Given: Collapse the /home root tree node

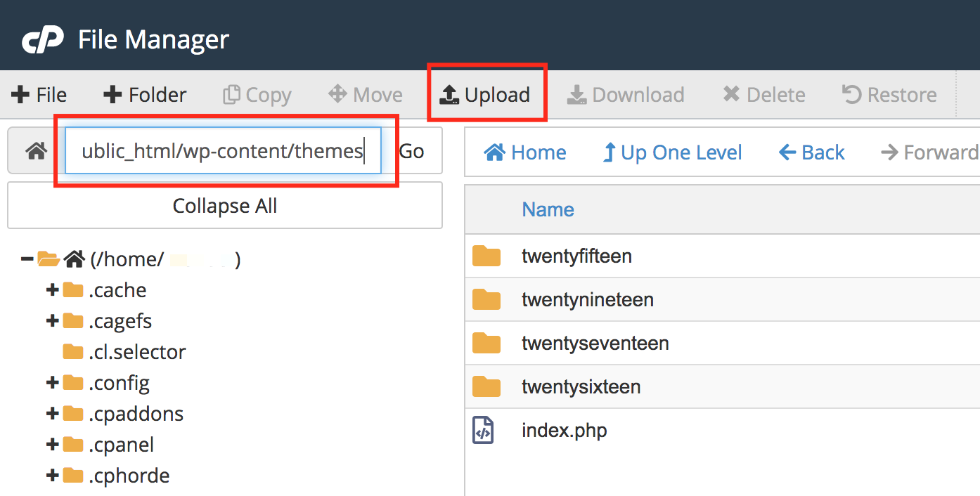Looking at the screenshot, I should coord(27,259).
